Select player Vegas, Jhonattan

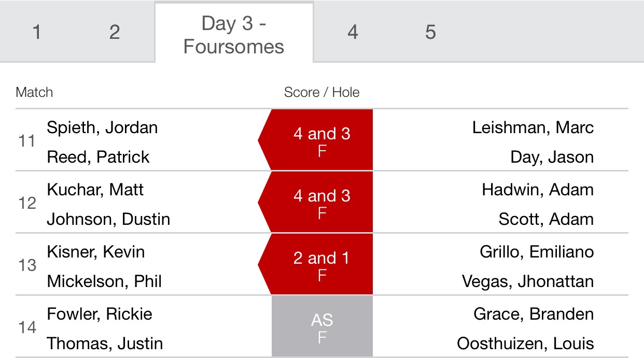pyautogui.click(x=528, y=281)
